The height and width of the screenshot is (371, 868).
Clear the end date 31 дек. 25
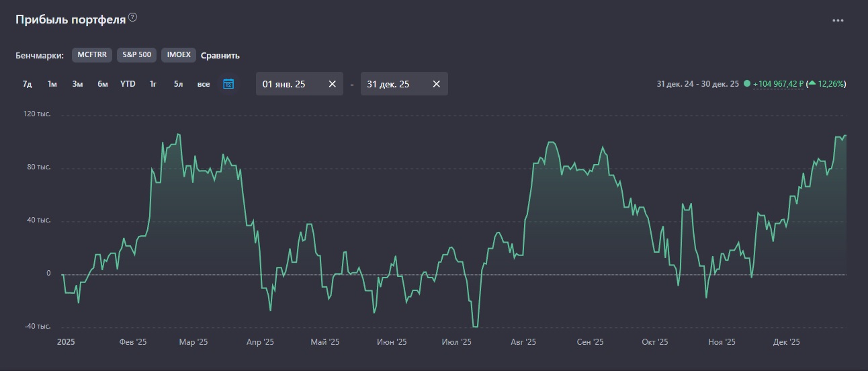[x=437, y=84]
